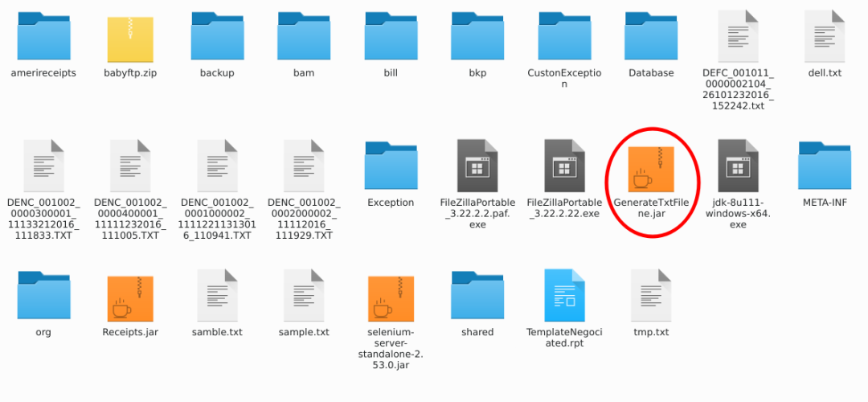Select the org folder icon
The width and height of the screenshot is (868, 402).
coord(43,294)
